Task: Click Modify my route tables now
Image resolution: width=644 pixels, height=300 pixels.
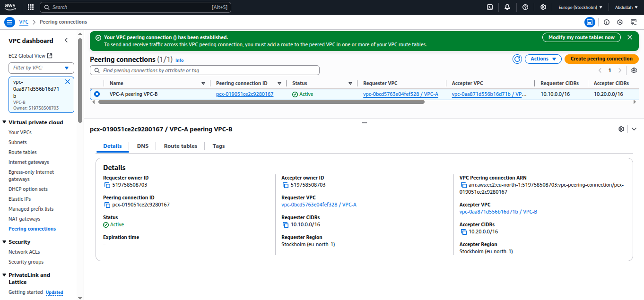Action: coord(582,37)
